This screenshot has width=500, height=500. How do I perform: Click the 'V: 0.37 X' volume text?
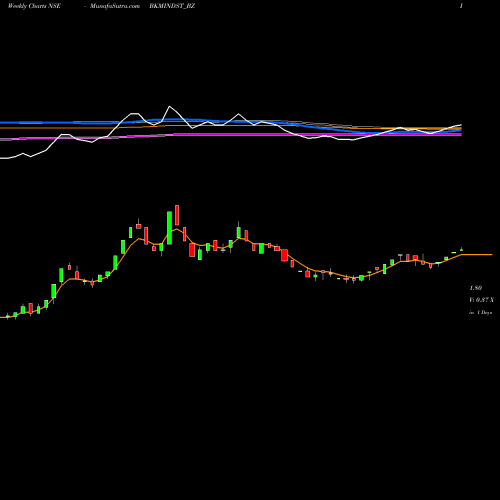point(481,300)
